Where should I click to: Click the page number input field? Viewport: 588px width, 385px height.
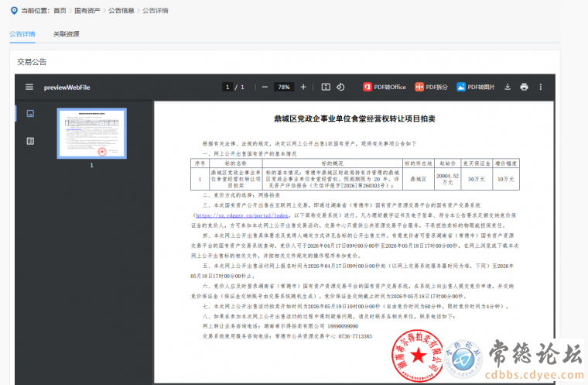click(x=227, y=87)
